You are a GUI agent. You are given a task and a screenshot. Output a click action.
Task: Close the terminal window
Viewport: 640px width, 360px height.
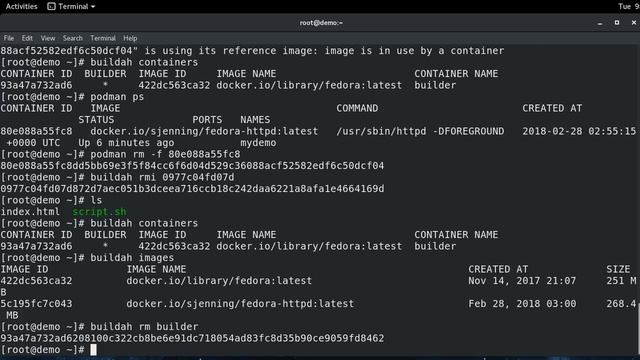tap(633, 22)
